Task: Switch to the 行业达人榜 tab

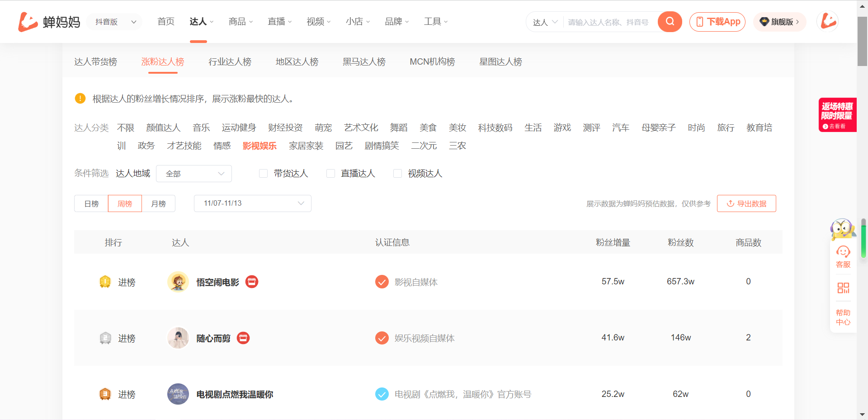Action: 230,62
